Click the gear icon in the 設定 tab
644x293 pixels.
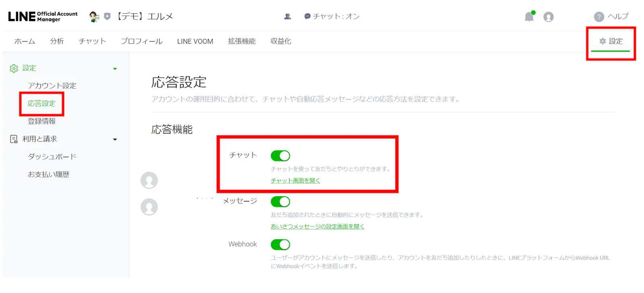(x=603, y=41)
